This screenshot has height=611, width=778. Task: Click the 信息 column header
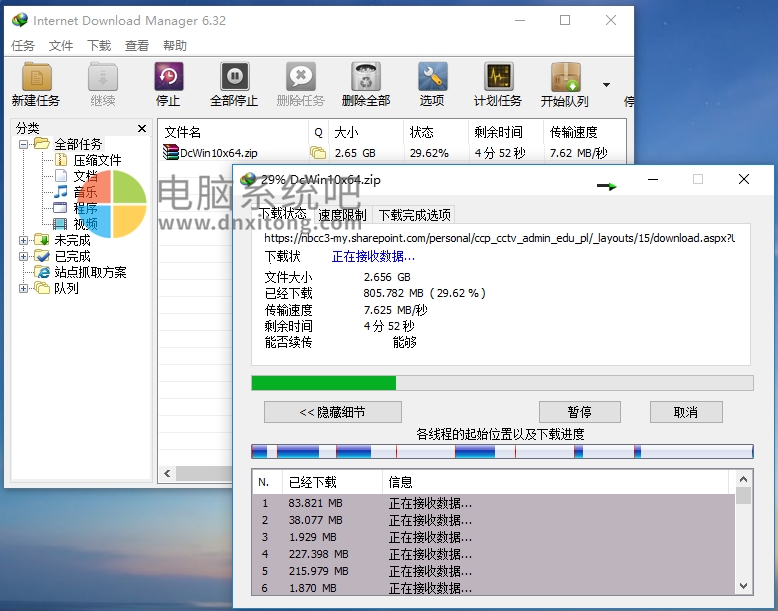point(556,482)
